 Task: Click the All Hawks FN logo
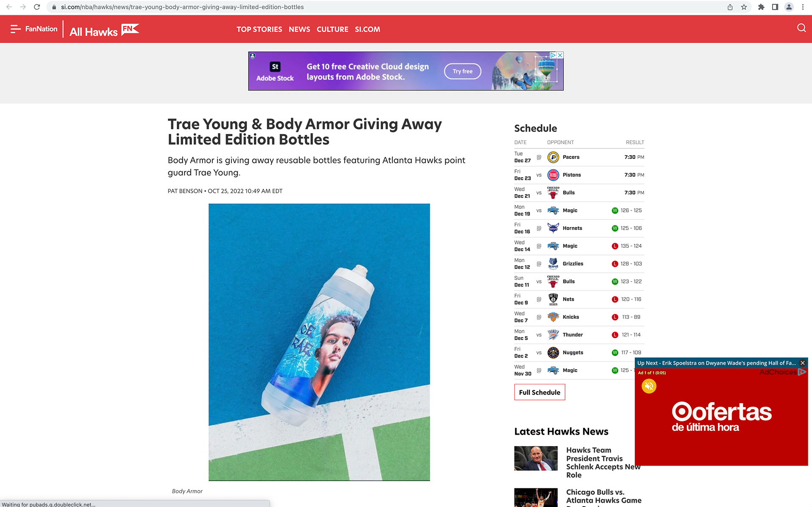104,30
